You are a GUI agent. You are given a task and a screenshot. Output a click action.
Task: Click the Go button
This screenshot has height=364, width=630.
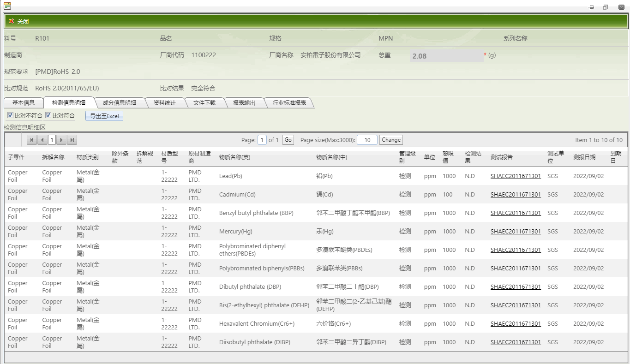pyautogui.click(x=288, y=140)
